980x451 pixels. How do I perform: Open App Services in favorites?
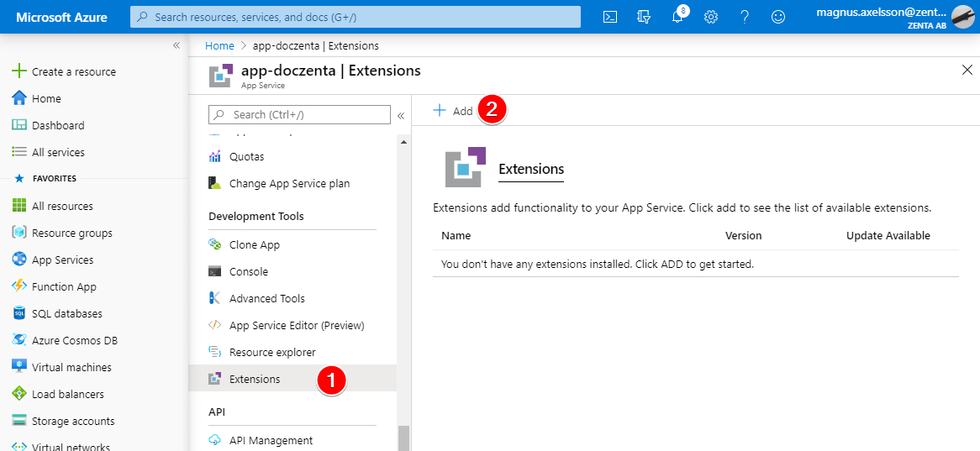coord(62,260)
